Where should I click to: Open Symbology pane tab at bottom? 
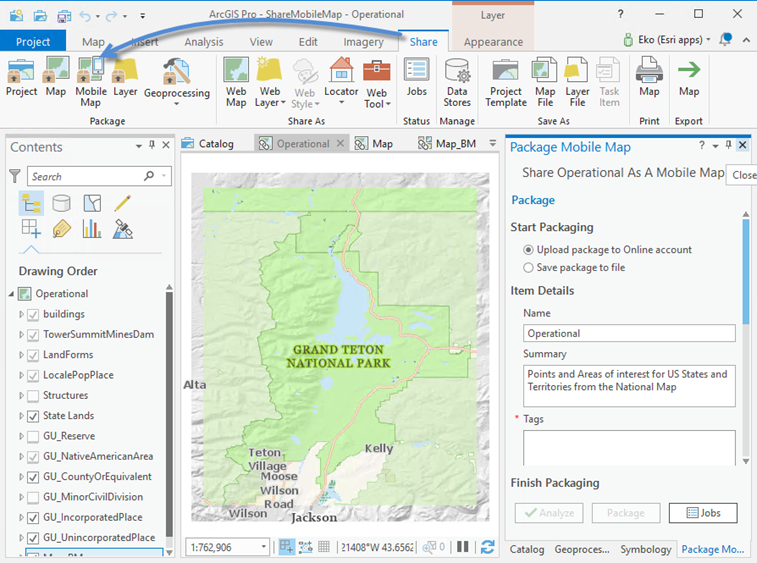coord(645,549)
